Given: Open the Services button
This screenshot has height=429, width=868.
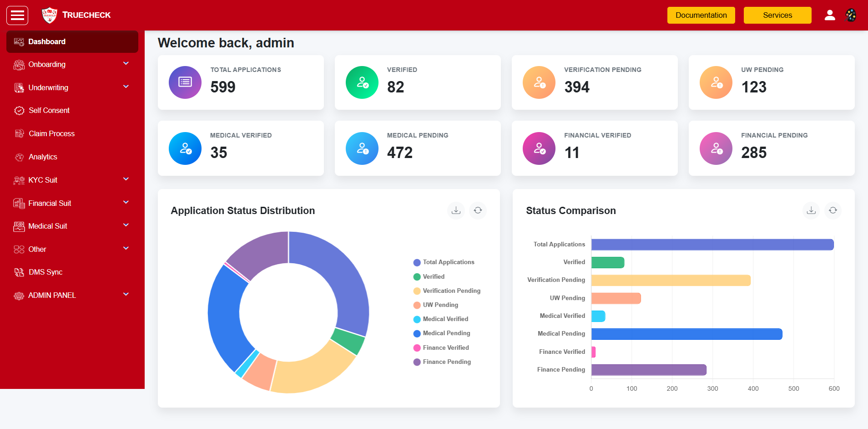Looking at the screenshot, I should 777,15.
